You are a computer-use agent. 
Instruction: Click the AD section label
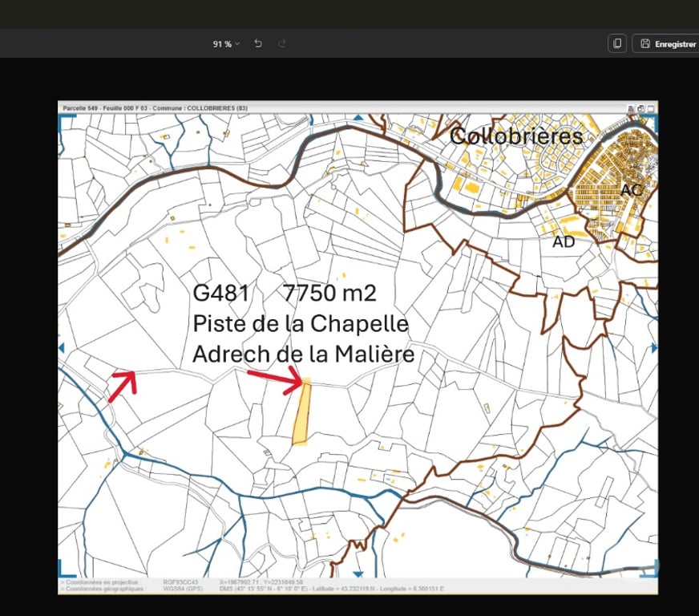tap(564, 241)
